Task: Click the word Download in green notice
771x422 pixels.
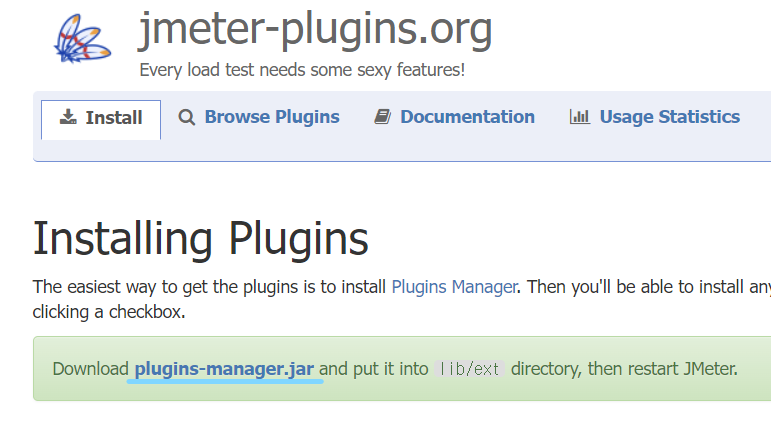Action: click(90, 368)
